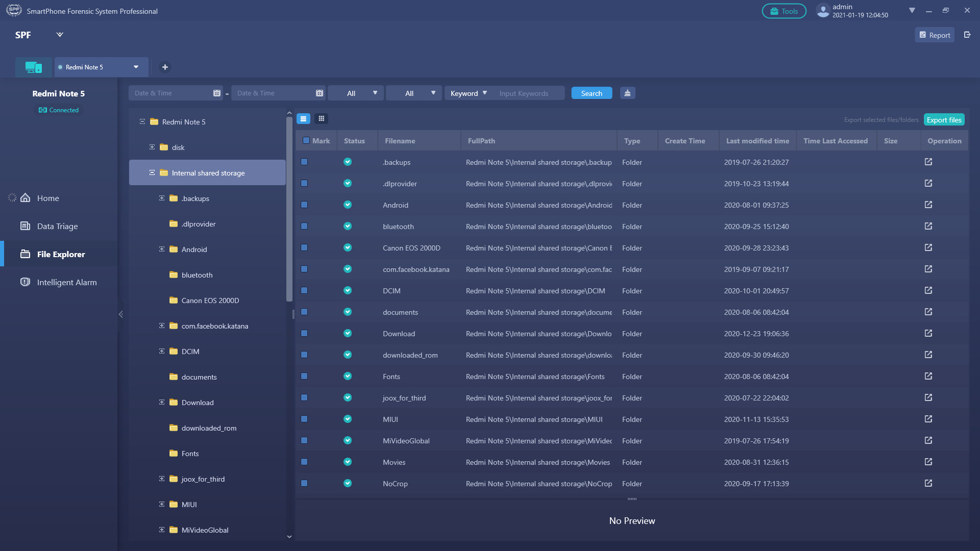Mark the .backups folder checkbox

[x=304, y=162]
